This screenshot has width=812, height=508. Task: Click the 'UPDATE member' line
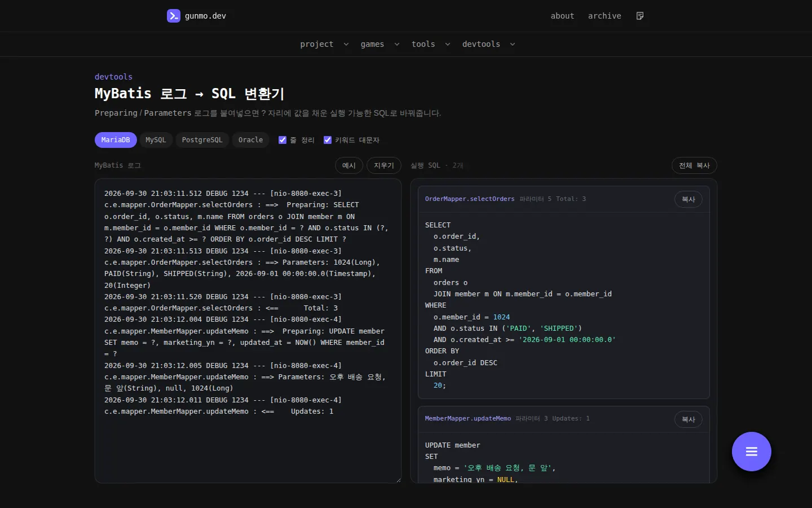coord(453,445)
